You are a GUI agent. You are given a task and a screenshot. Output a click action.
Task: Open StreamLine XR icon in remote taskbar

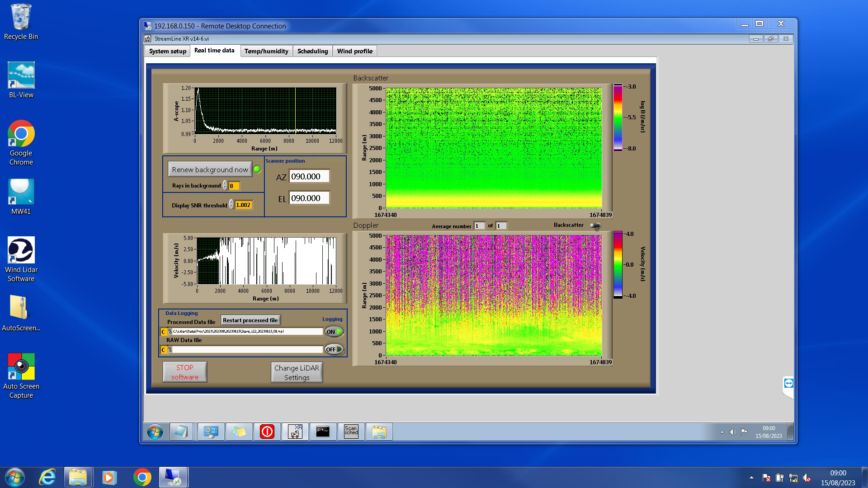(295, 432)
